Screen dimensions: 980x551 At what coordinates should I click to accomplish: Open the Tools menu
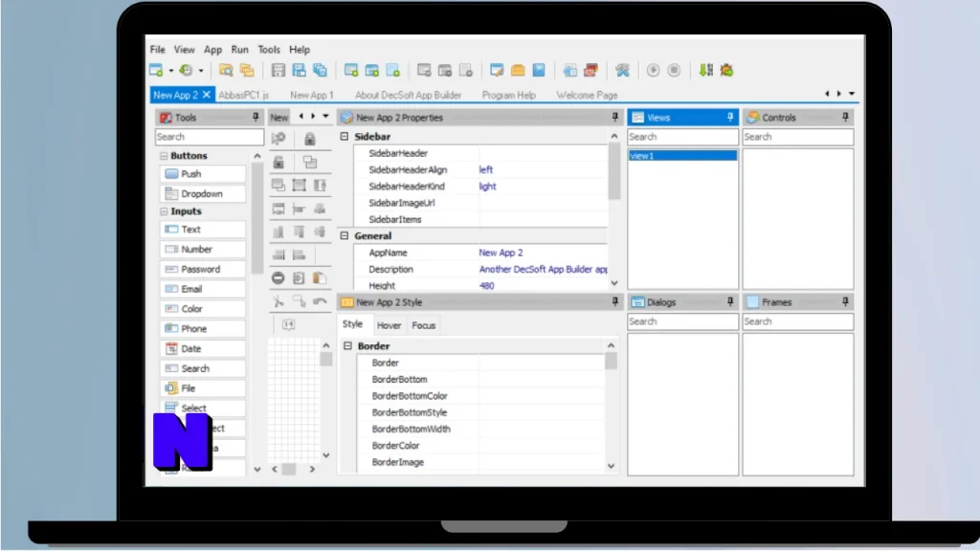pos(269,50)
